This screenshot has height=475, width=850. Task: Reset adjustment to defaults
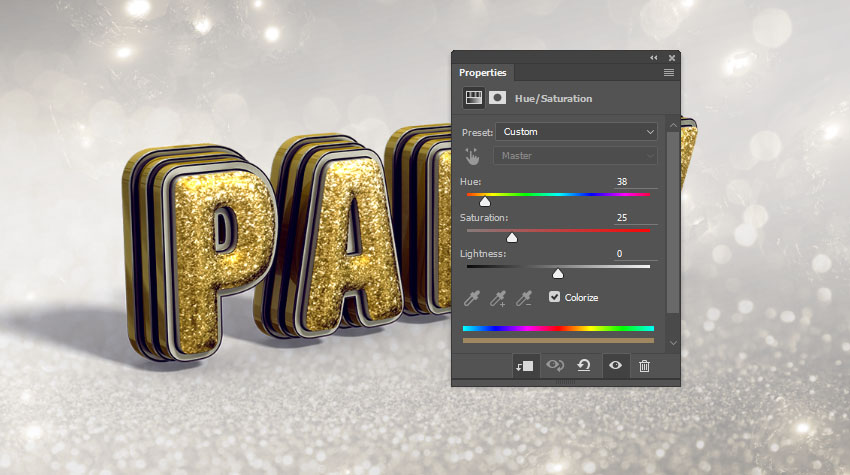(584, 365)
